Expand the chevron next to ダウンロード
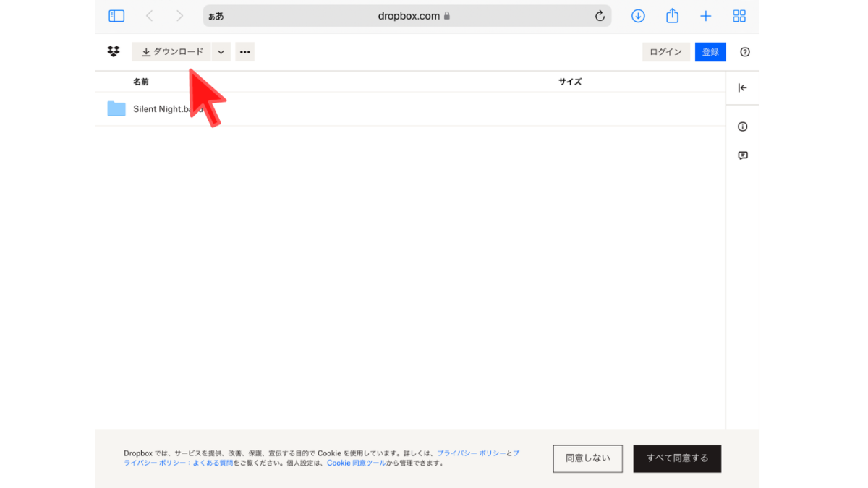 (x=221, y=52)
